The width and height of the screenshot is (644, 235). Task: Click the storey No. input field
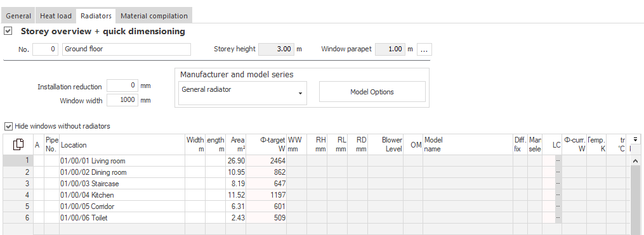pyautogui.click(x=46, y=49)
